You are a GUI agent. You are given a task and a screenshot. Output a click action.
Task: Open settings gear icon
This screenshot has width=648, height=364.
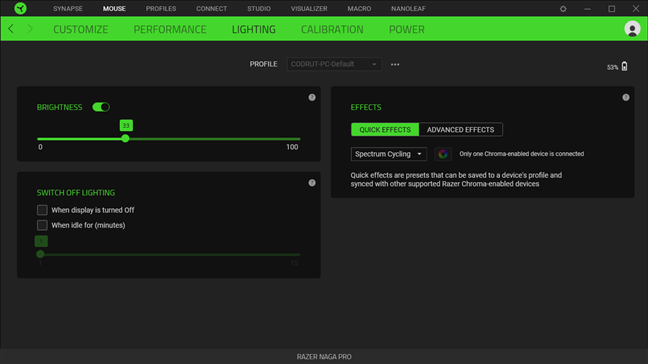click(x=563, y=9)
